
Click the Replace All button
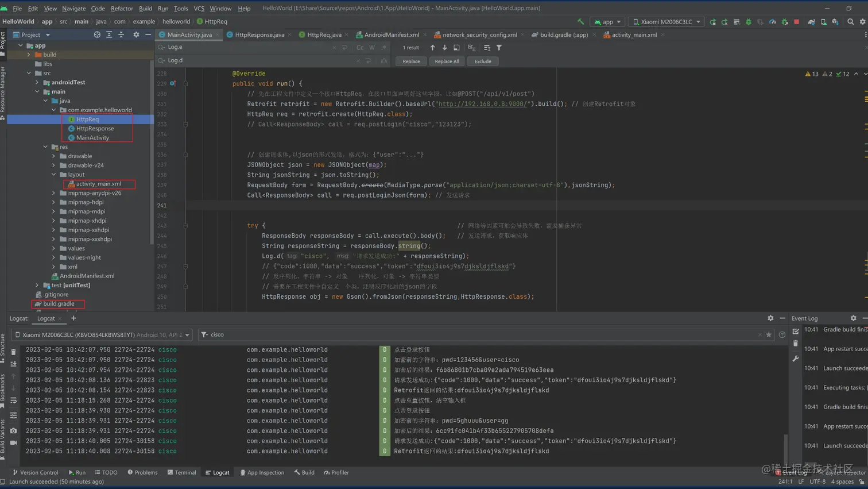[x=447, y=61]
